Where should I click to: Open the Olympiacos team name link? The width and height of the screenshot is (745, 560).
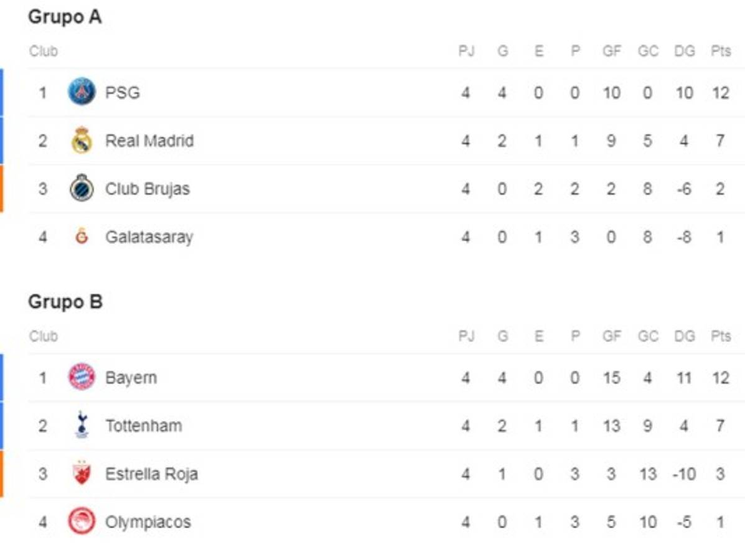[148, 522]
